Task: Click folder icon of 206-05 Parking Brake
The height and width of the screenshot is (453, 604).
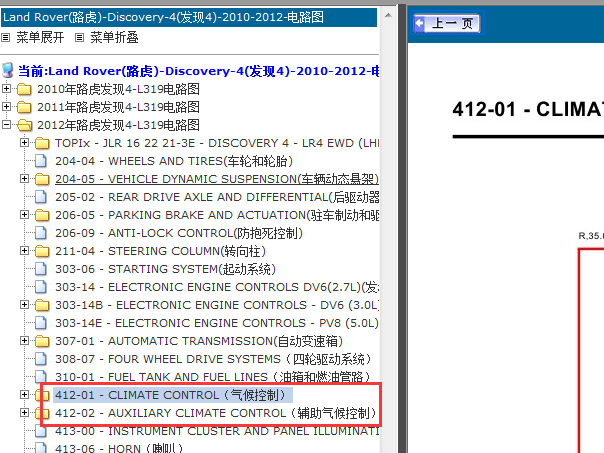Action: point(42,215)
